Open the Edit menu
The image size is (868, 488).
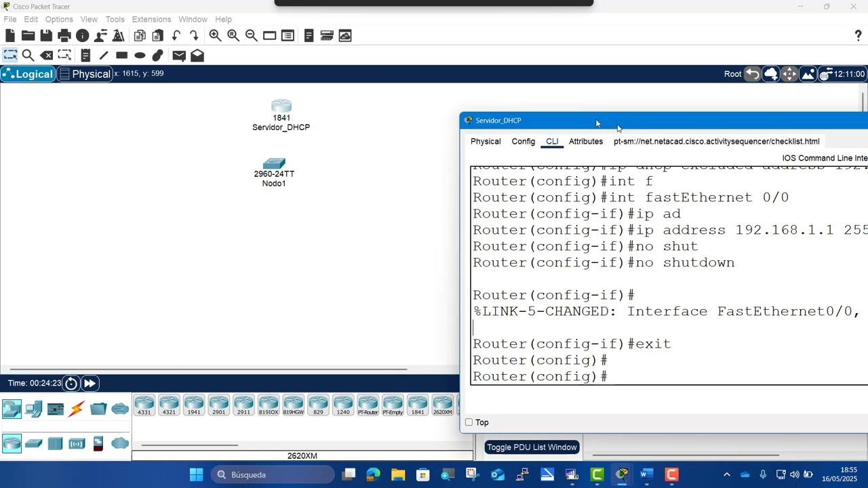(31, 19)
